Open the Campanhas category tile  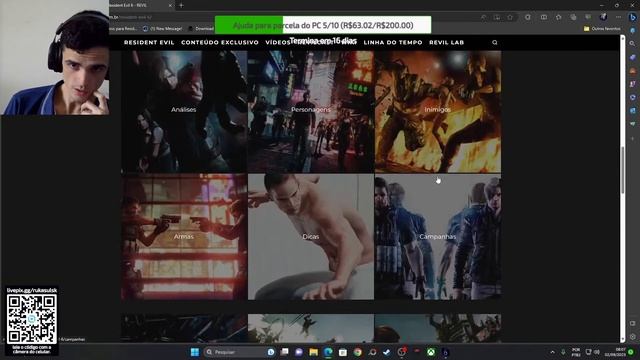click(x=438, y=237)
